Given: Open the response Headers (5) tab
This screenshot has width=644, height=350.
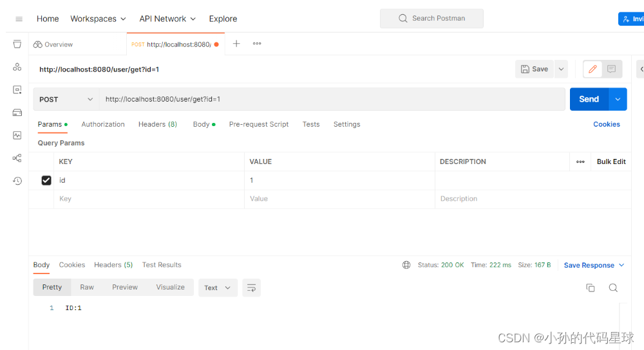Looking at the screenshot, I should point(113,265).
